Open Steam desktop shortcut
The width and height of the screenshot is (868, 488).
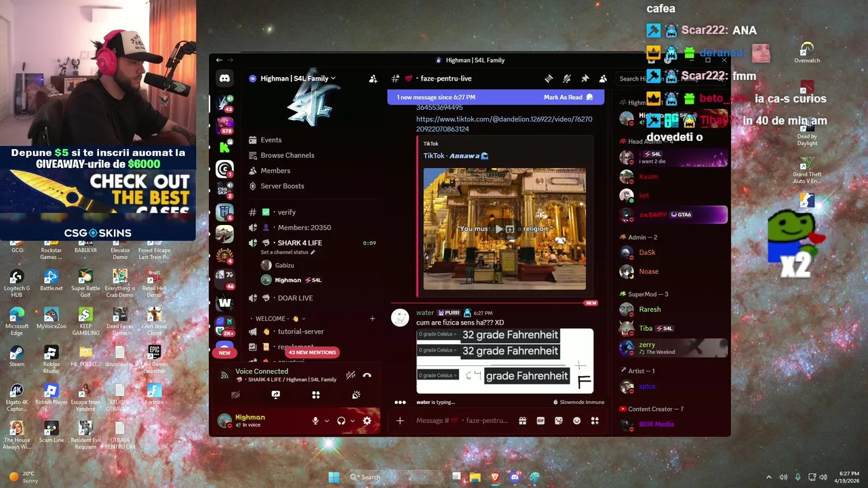17,355
